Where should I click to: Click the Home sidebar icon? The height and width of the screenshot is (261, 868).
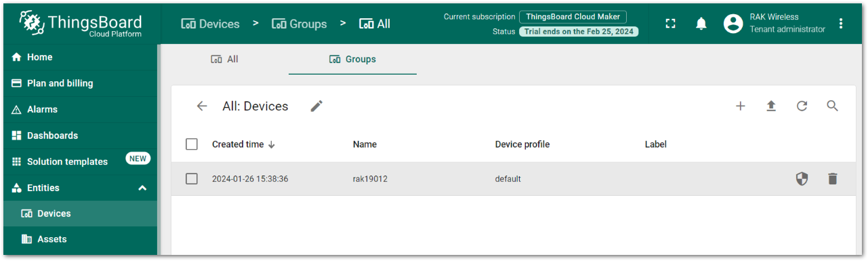pyautogui.click(x=17, y=58)
